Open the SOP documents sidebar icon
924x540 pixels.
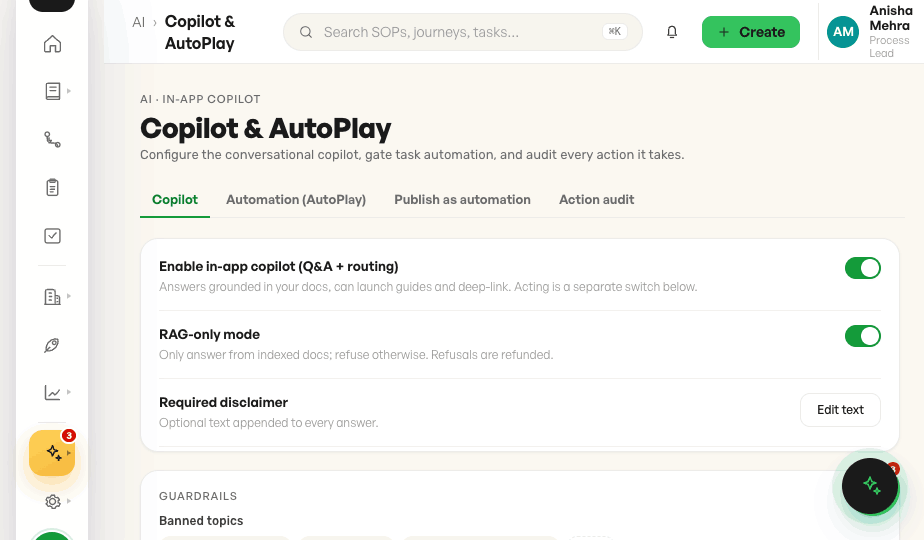tap(52, 91)
